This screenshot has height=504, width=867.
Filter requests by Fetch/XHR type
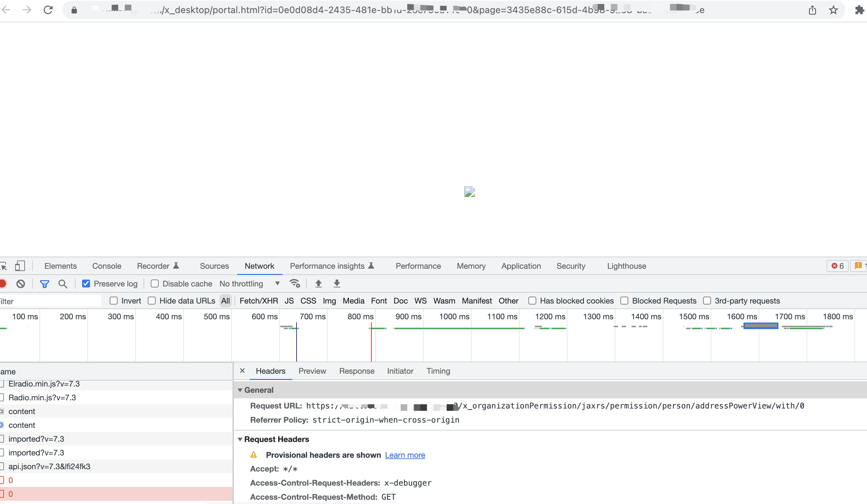[x=259, y=301]
